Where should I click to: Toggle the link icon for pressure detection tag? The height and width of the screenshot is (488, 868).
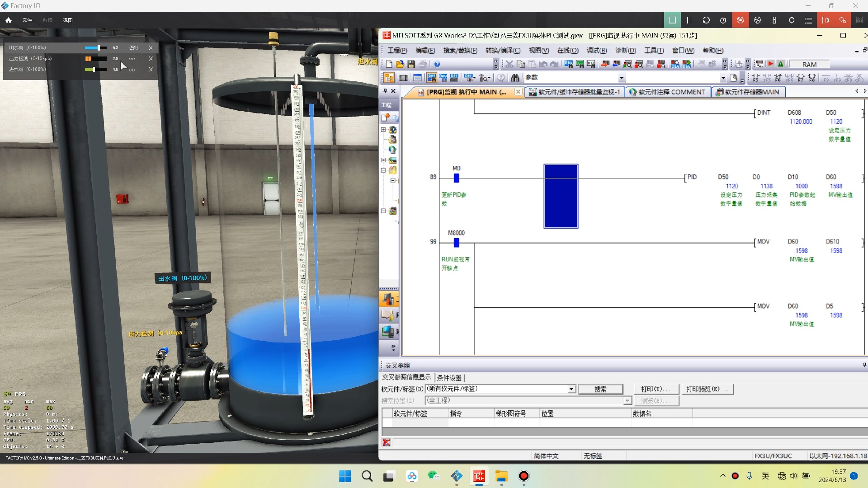(x=132, y=59)
